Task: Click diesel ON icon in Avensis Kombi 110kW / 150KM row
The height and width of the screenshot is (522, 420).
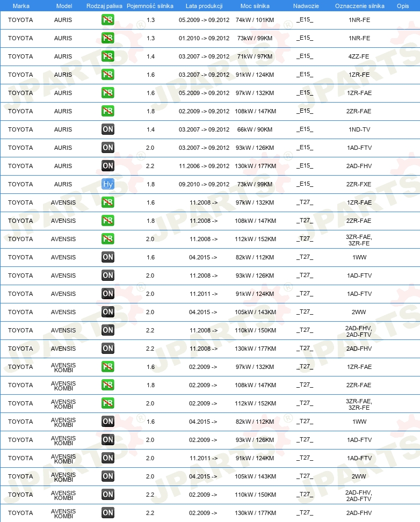Action: pos(107,495)
